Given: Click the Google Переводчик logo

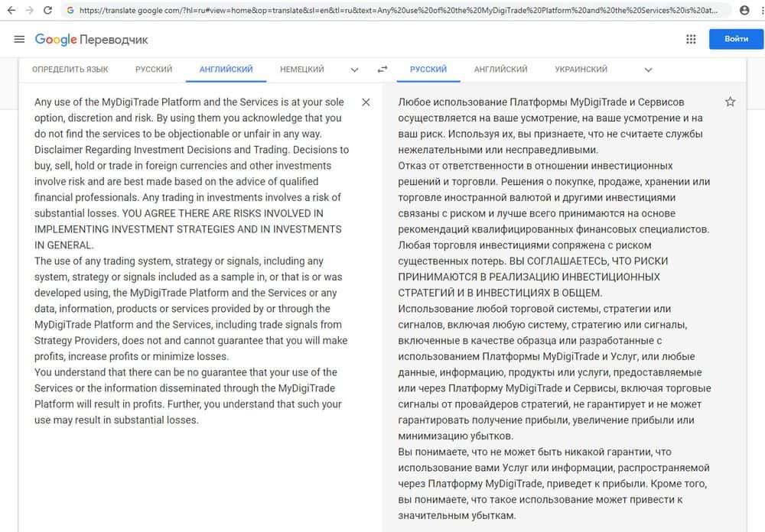Looking at the screenshot, I should pyautogui.click(x=91, y=40).
